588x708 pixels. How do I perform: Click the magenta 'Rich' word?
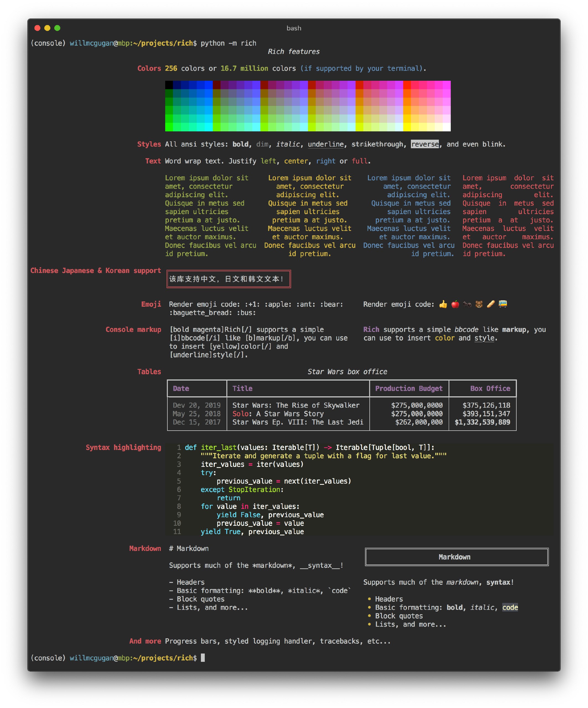(x=371, y=330)
